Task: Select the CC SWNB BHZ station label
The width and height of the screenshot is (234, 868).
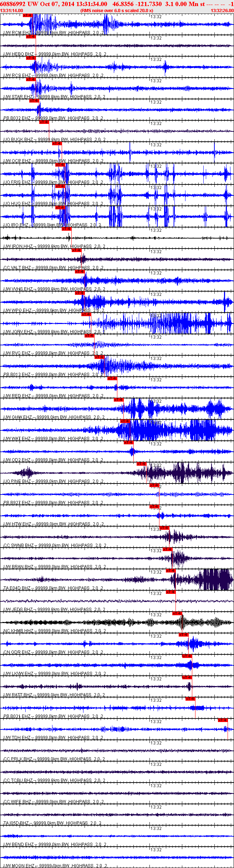Action: (19, 545)
